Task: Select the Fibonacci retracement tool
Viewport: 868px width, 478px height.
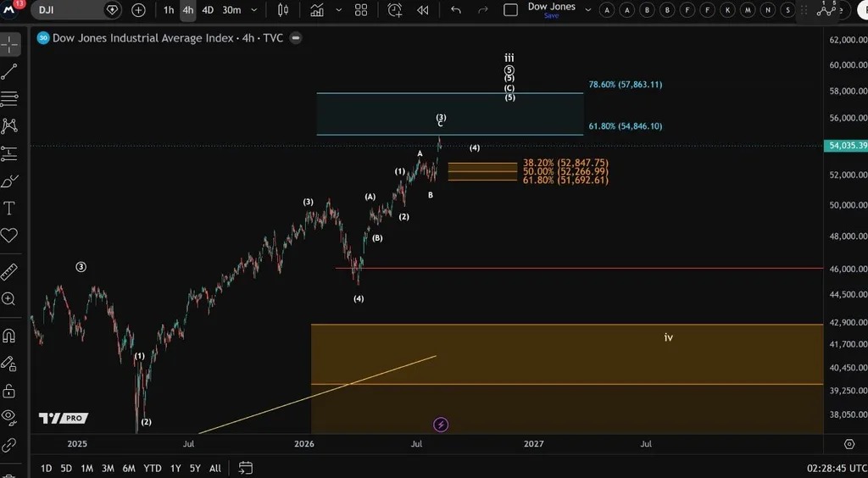Action: (9, 99)
